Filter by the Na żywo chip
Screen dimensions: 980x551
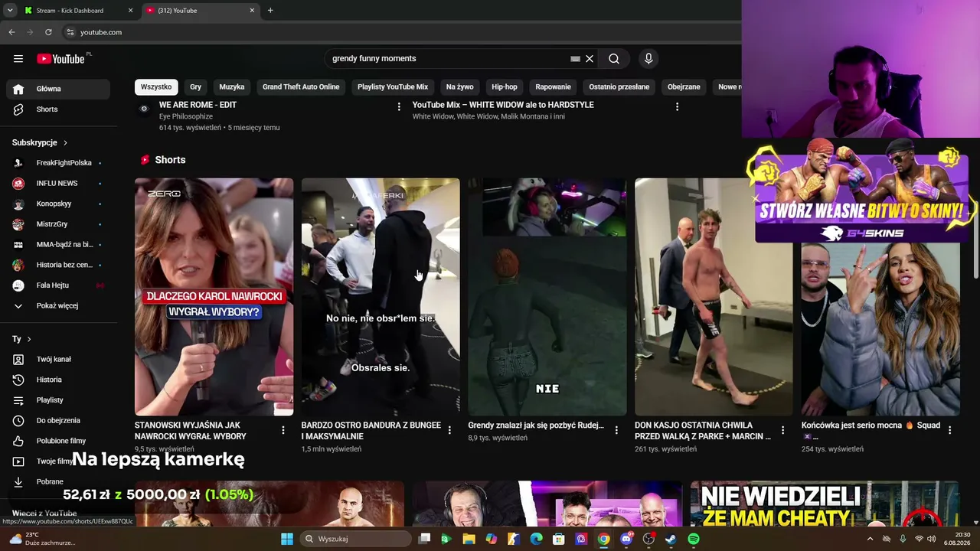[460, 87]
